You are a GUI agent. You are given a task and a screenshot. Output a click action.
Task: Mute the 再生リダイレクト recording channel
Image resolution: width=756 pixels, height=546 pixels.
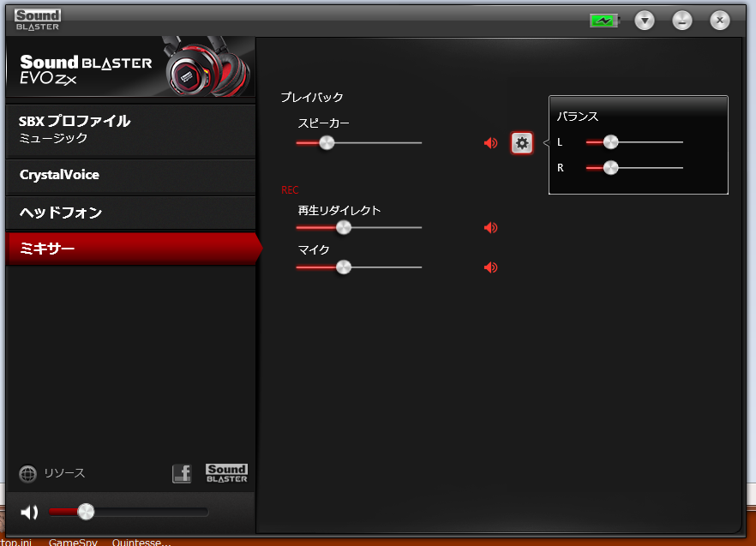(x=490, y=228)
